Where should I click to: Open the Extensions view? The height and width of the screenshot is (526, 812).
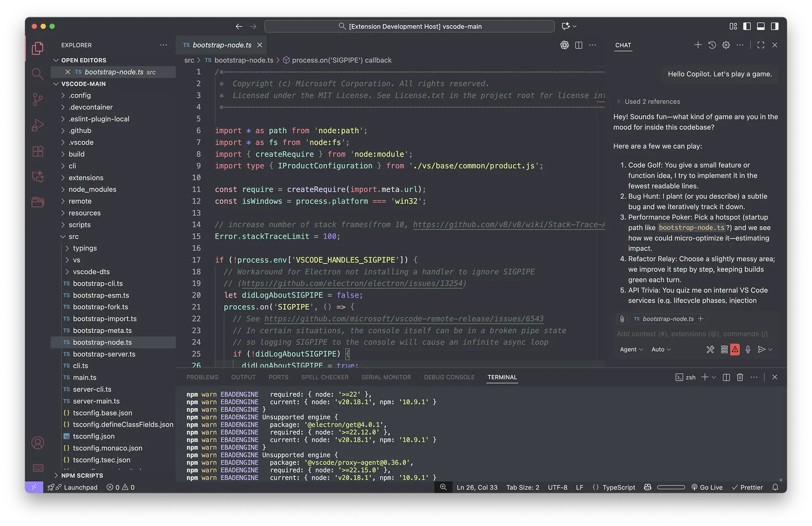37,151
